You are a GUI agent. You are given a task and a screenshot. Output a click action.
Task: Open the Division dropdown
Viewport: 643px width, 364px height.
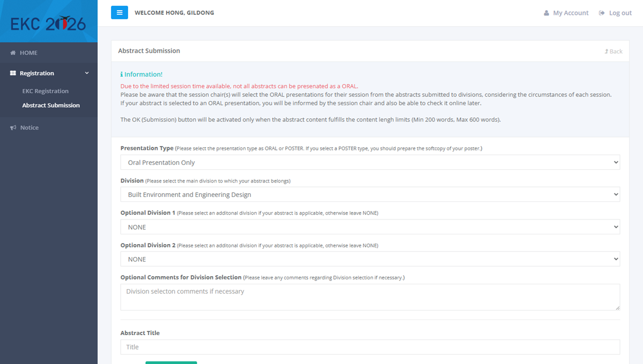[x=370, y=194]
